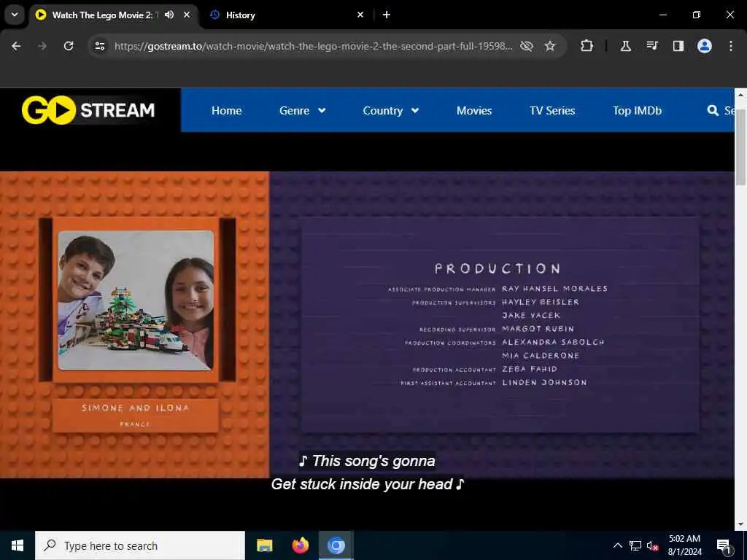Focus the gostream.to address bar URL

[x=313, y=46]
